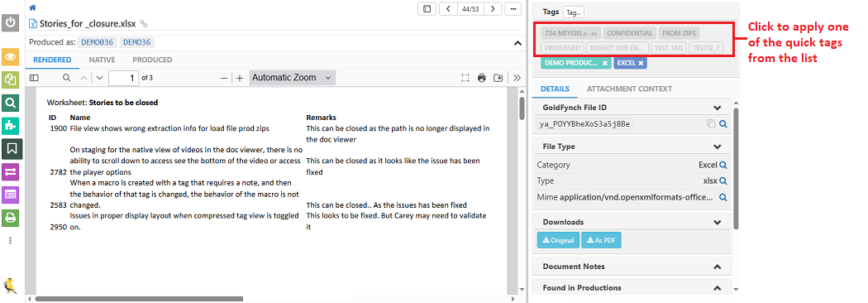Apply the PRIVILEGED quick tag

coord(562,48)
